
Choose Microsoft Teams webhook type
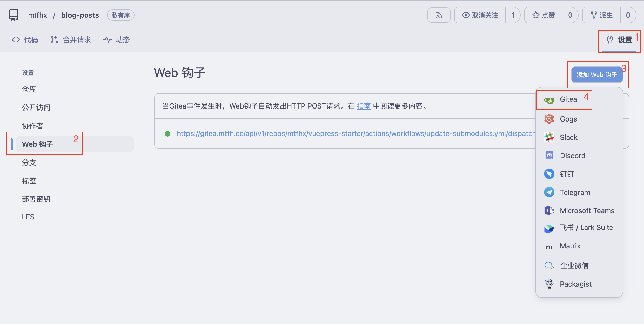[x=587, y=211]
